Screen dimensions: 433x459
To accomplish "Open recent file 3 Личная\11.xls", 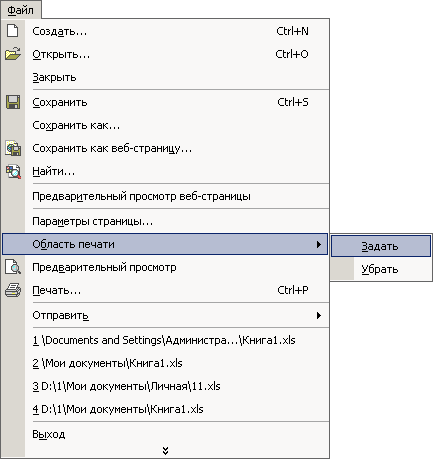I will point(165,386).
